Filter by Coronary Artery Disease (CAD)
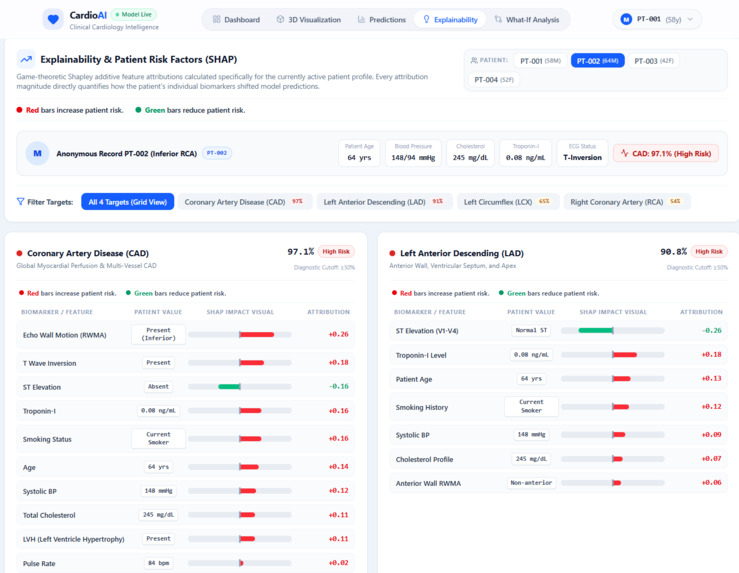 (245, 202)
